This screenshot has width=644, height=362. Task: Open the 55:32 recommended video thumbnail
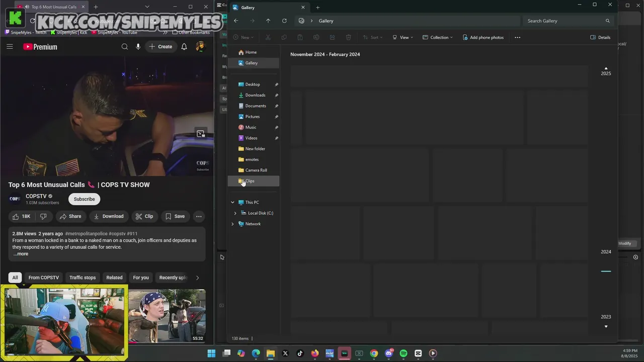pos(167,316)
